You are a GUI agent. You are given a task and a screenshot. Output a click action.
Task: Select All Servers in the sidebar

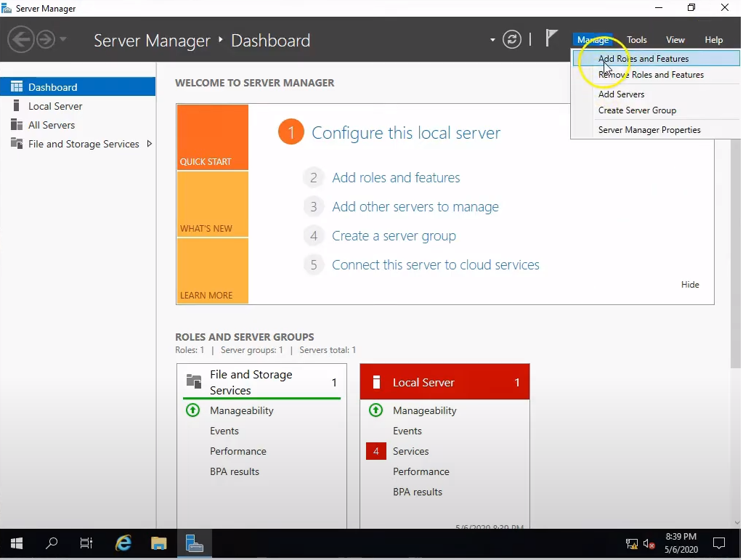[x=78, y=125]
